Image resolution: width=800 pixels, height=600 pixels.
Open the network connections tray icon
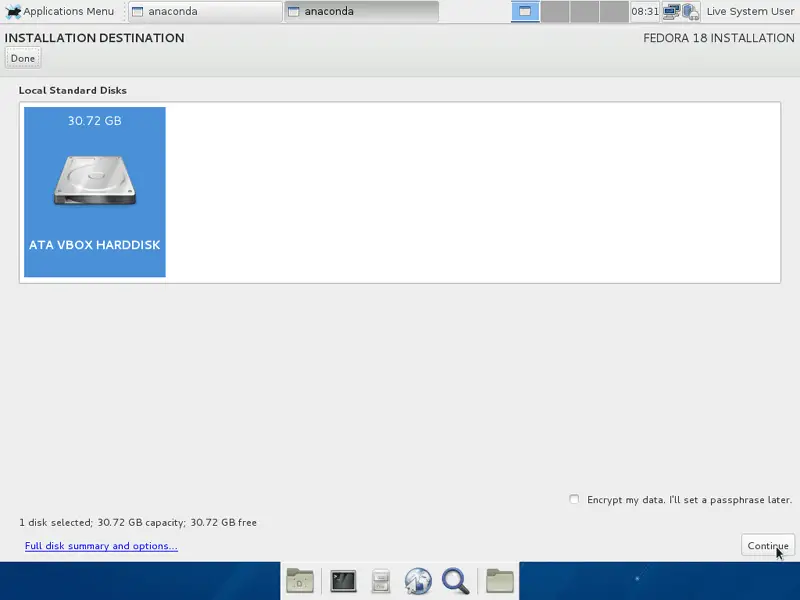pyautogui.click(x=671, y=11)
